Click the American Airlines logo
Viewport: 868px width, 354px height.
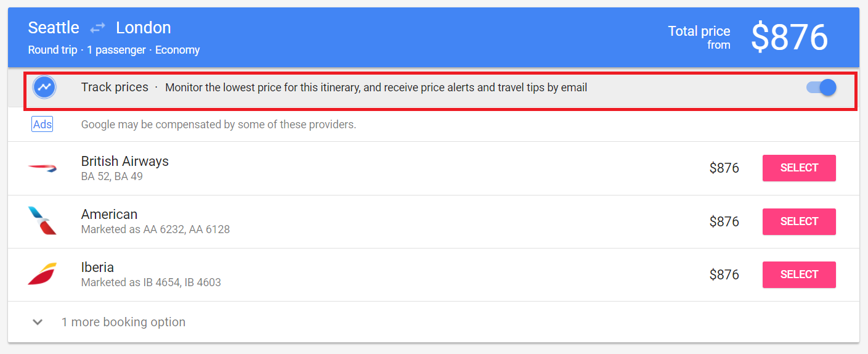point(43,221)
